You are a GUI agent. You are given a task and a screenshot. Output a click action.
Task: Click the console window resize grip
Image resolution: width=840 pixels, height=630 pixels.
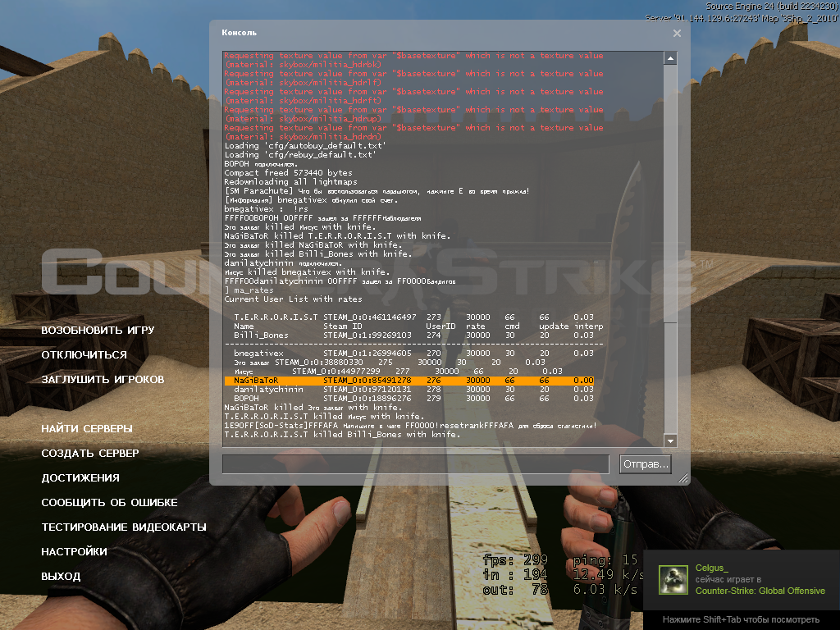point(683,478)
